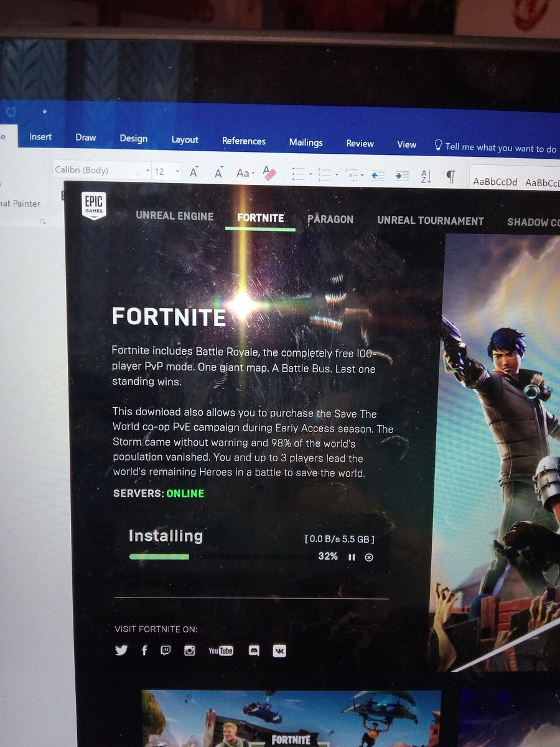The height and width of the screenshot is (747, 560).
Task: Click the Format Painter button in Word
Action: point(20,204)
